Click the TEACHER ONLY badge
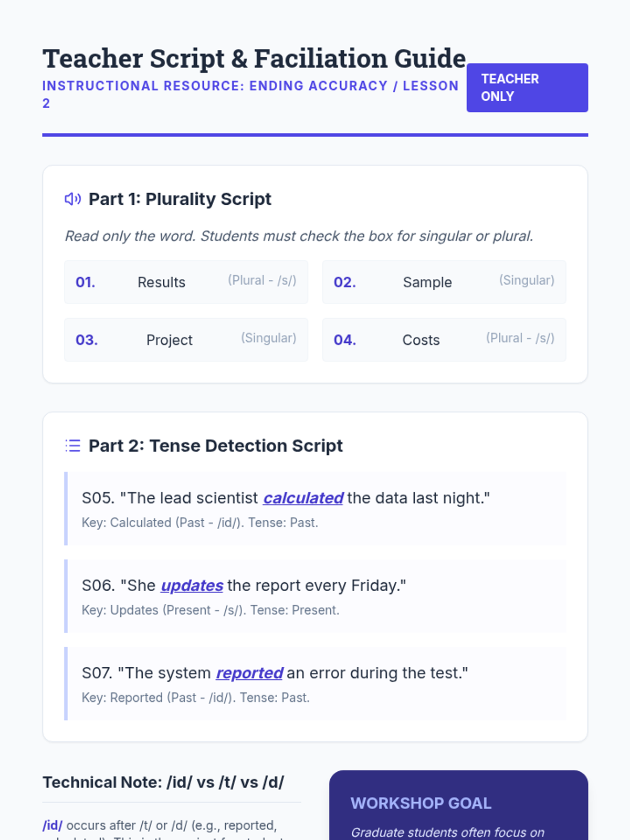The width and height of the screenshot is (630, 840). point(527,88)
